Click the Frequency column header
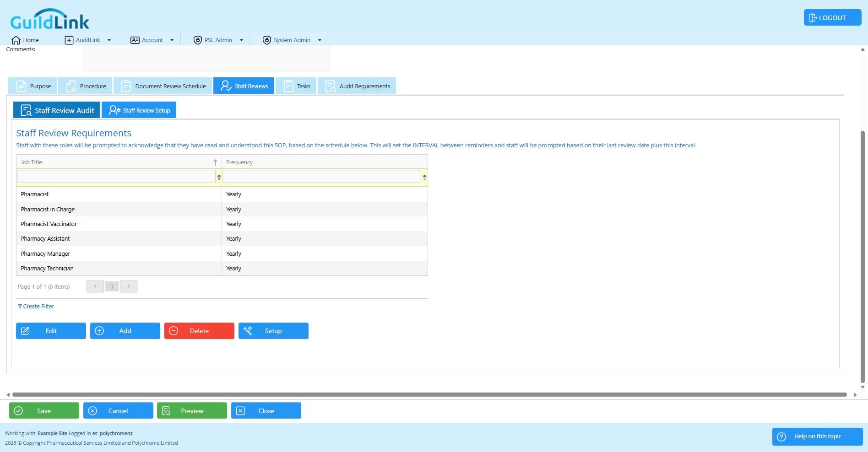Viewport: 868px width, 452px height. click(325, 162)
